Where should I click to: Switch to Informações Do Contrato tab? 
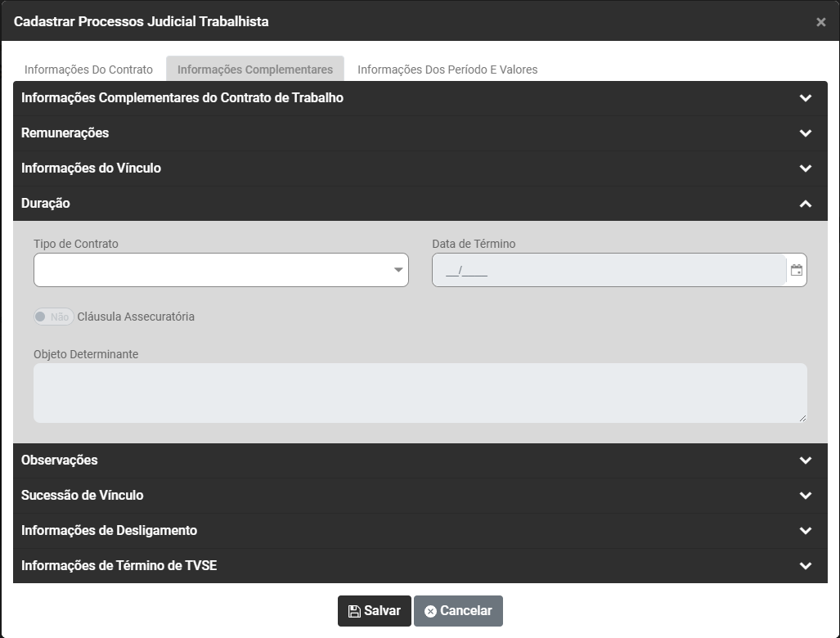88,70
